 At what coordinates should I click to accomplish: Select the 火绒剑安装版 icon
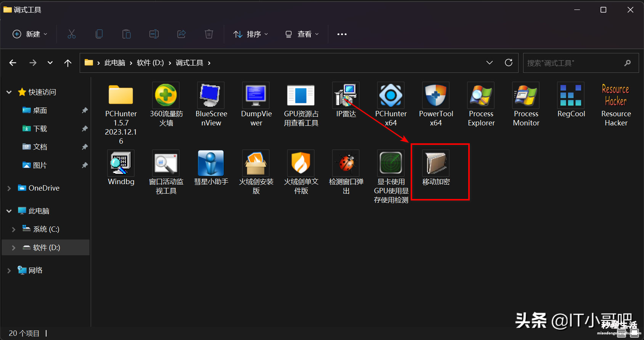pyautogui.click(x=256, y=163)
